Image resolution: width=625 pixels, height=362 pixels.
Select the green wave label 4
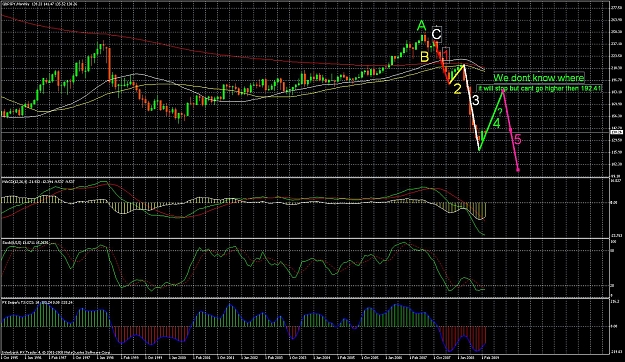click(x=496, y=123)
